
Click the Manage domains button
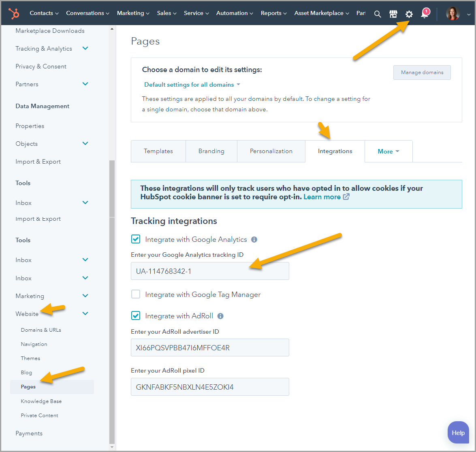click(422, 72)
